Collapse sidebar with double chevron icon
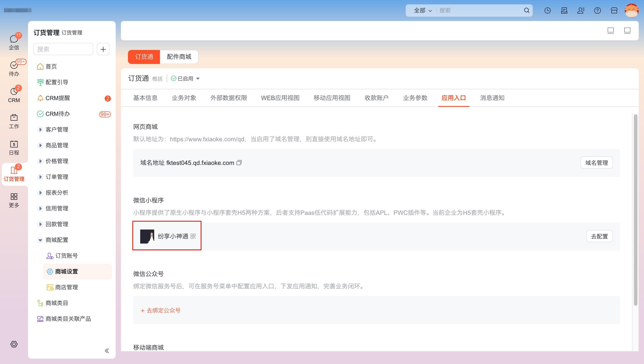Image resolution: width=644 pixels, height=364 pixels. (x=107, y=350)
